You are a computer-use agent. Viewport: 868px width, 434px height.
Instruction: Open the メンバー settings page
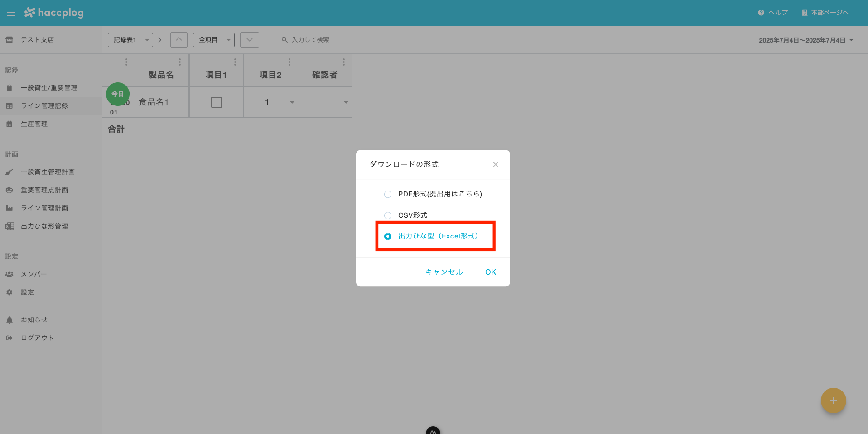click(34, 274)
